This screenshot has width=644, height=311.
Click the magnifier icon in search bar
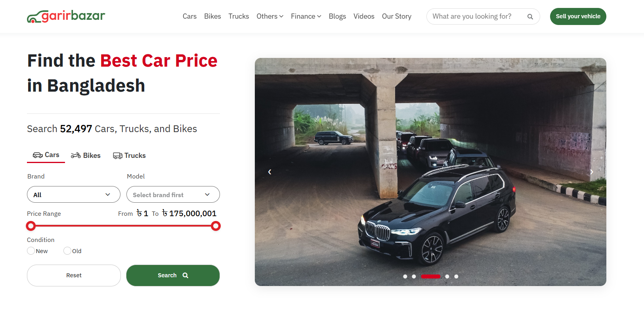pyautogui.click(x=530, y=17)
